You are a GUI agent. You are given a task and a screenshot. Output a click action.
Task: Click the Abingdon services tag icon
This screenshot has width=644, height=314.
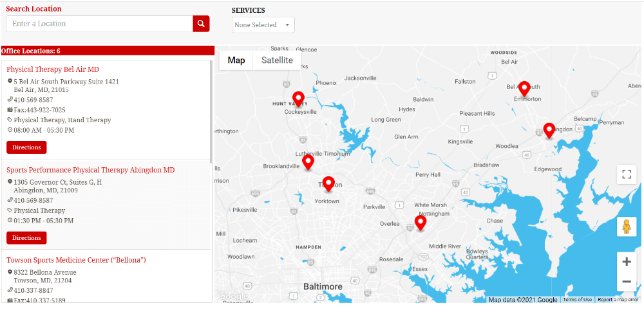[x=10, y=210]
